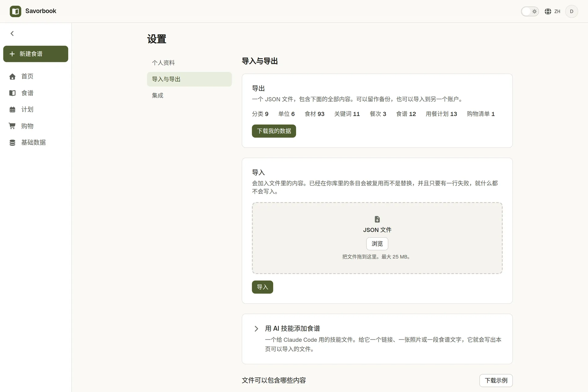Click the 导入 import button
The width and height of the screenshot is (588, 392).
(x=262, y=287)
